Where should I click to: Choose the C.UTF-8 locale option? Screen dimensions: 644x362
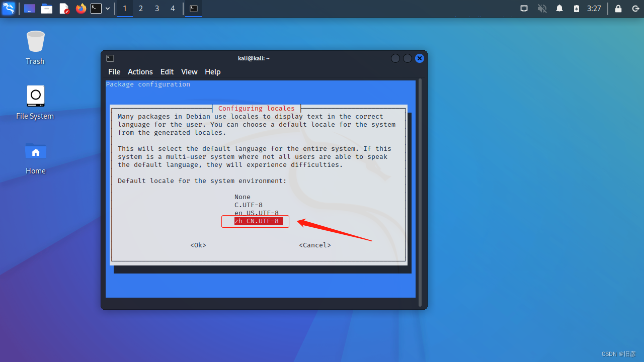pyautogui.click(x=249, y=205)
